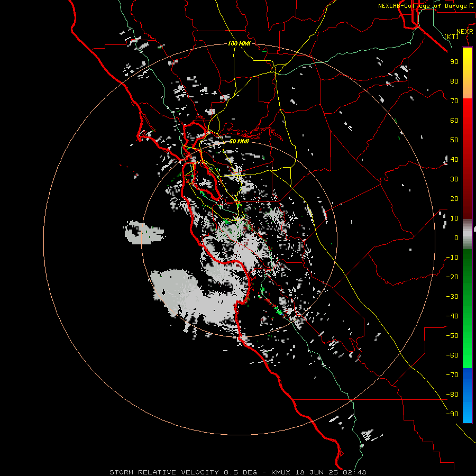Click the 60 NMI range ring label

pyautogui.click(x=239, y=141)
